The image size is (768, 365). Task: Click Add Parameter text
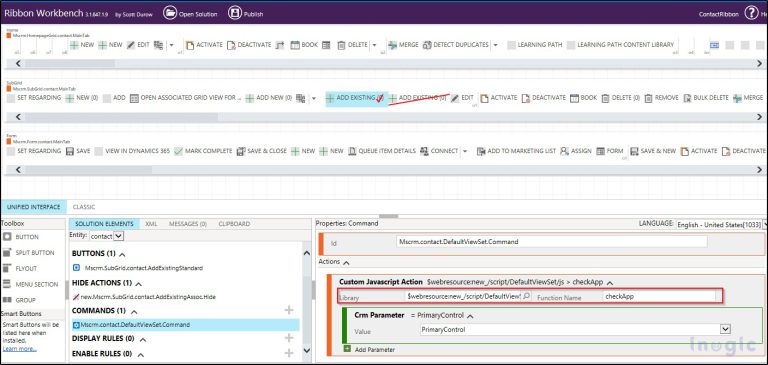point(375,349)
